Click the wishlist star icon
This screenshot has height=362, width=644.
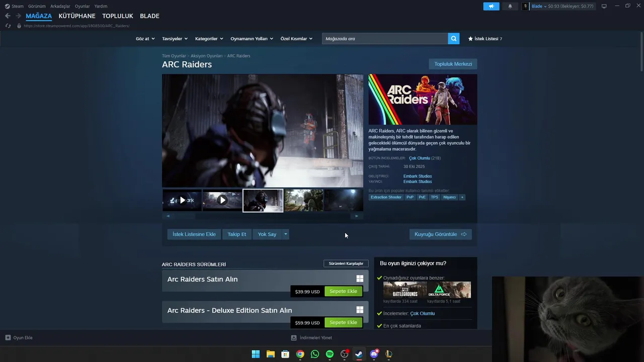tap(470, 39)
